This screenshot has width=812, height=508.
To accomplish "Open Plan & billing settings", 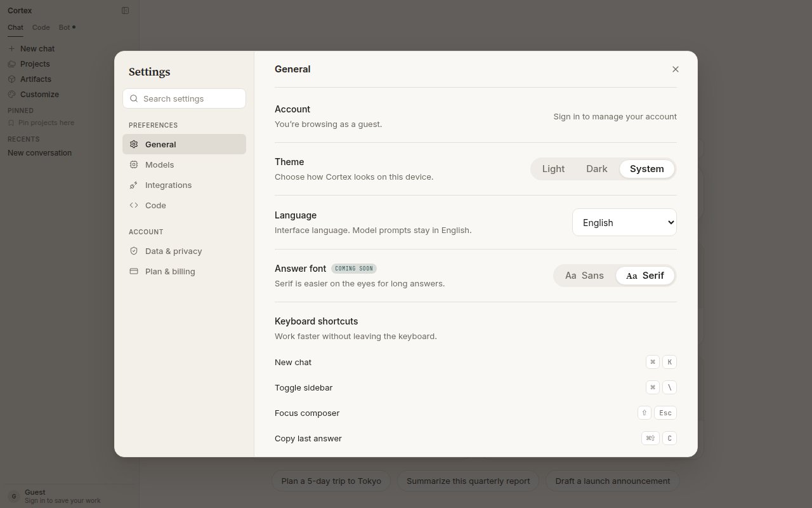I will (184, 271).
